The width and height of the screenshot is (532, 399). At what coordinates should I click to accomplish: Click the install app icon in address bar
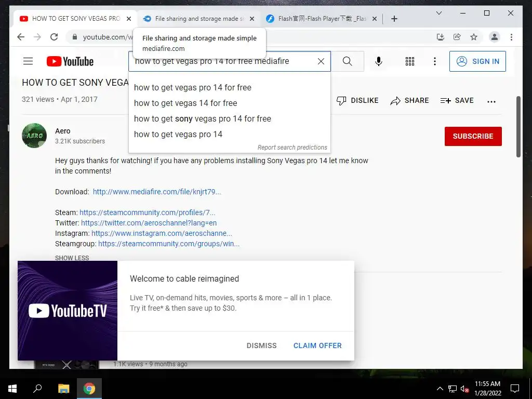441,37
